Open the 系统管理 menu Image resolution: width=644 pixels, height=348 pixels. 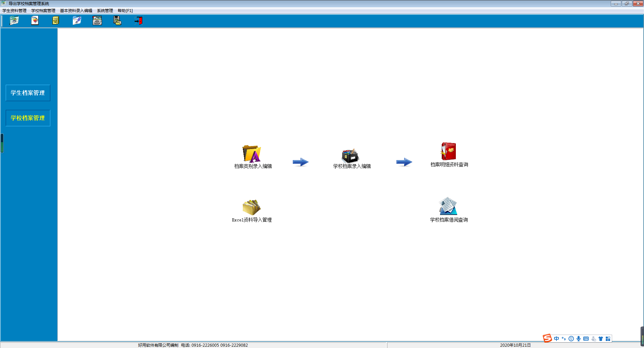(x=105, y=11)
